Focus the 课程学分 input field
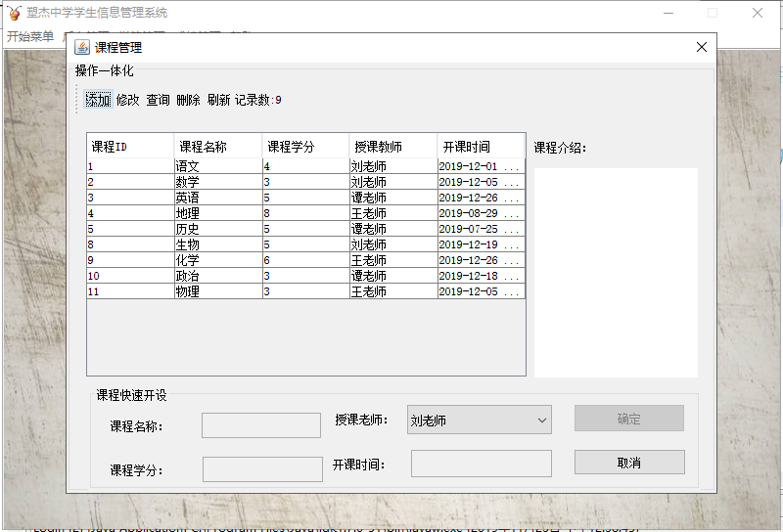The width and height of the screenshot is (783, 532). pos(262,469)
